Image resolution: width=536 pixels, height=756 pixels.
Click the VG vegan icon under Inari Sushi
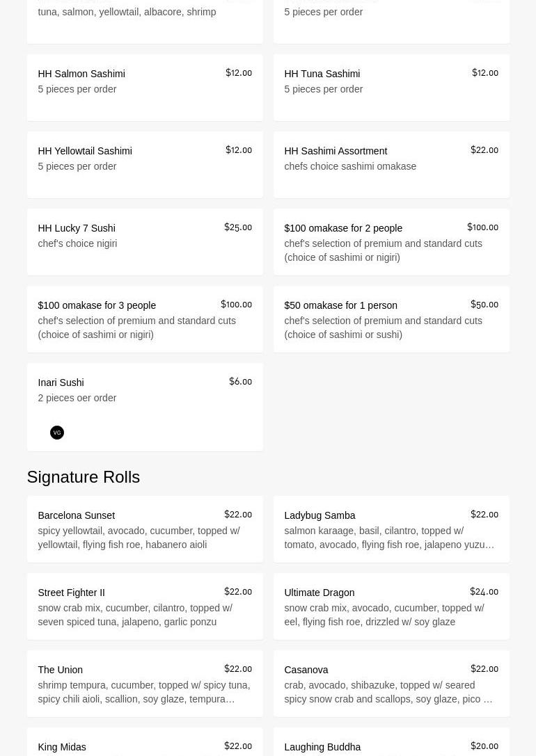pyautogui.click(x=57, y=433)
